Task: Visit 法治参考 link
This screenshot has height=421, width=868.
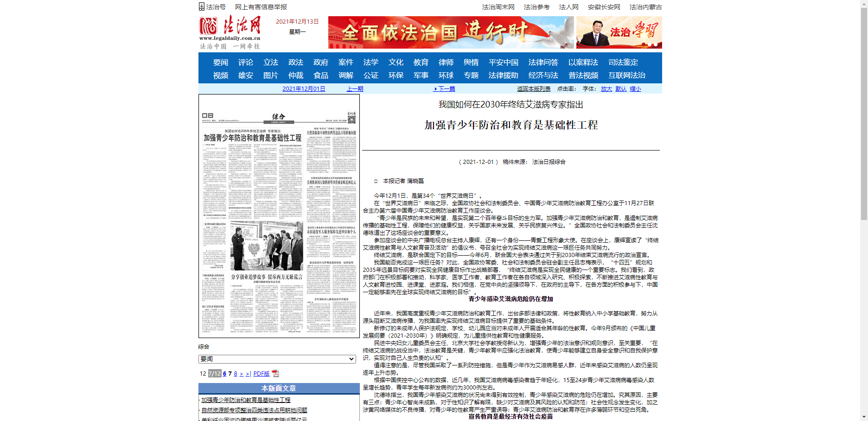Action: pos(537,7)
